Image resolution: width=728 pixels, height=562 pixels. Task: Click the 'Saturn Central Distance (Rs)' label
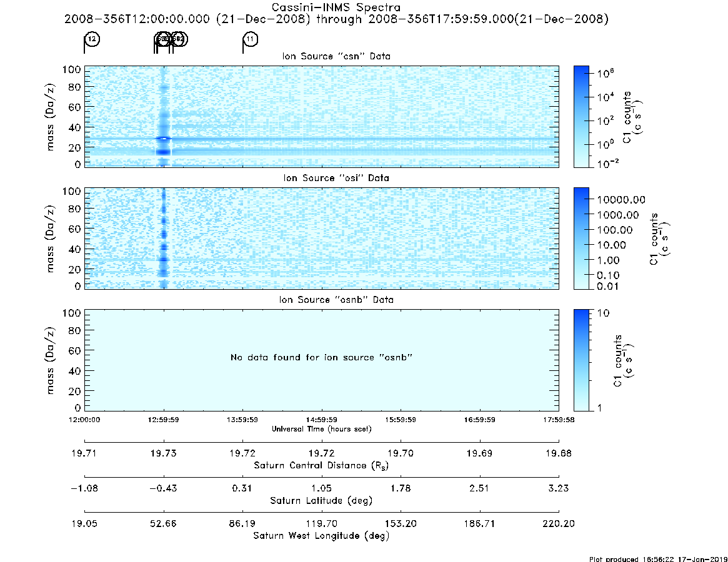click(321, 465)
